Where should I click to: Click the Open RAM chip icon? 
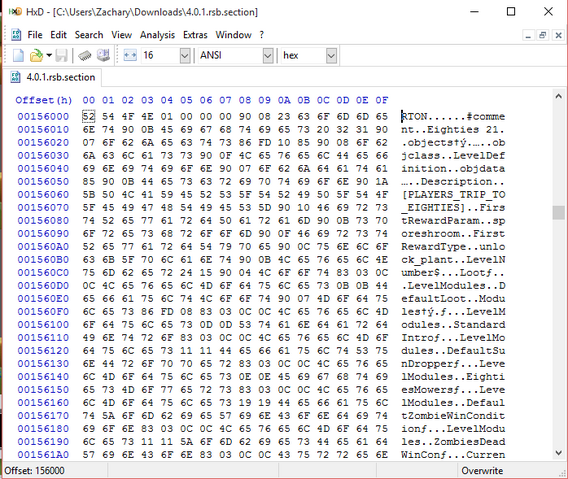pyautogui.click(x=85, y=55)
